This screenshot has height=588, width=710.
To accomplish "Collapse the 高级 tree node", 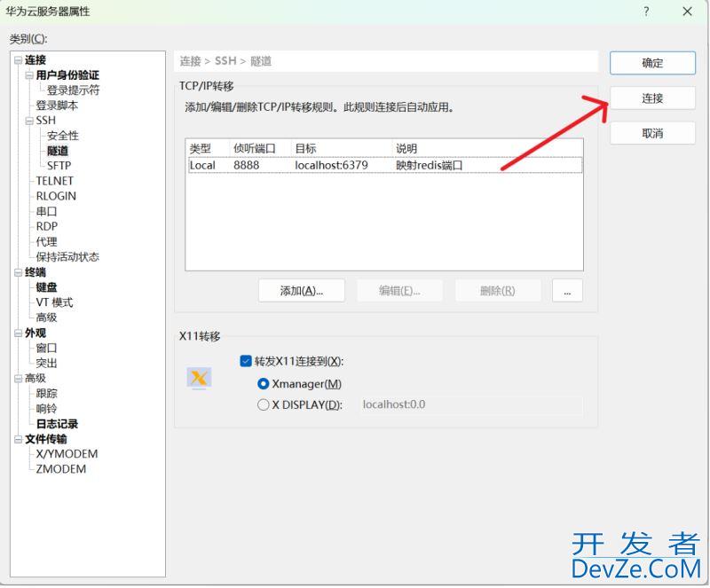I will (18, 378).
